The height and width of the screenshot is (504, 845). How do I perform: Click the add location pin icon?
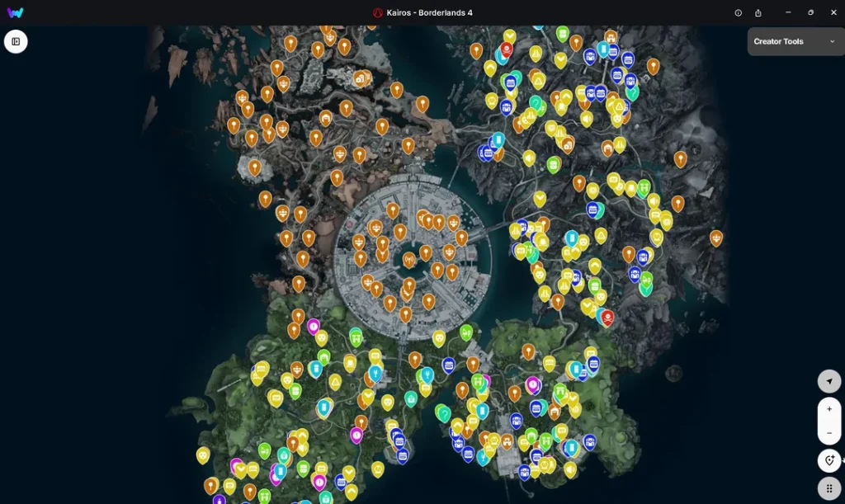(828, 460)
